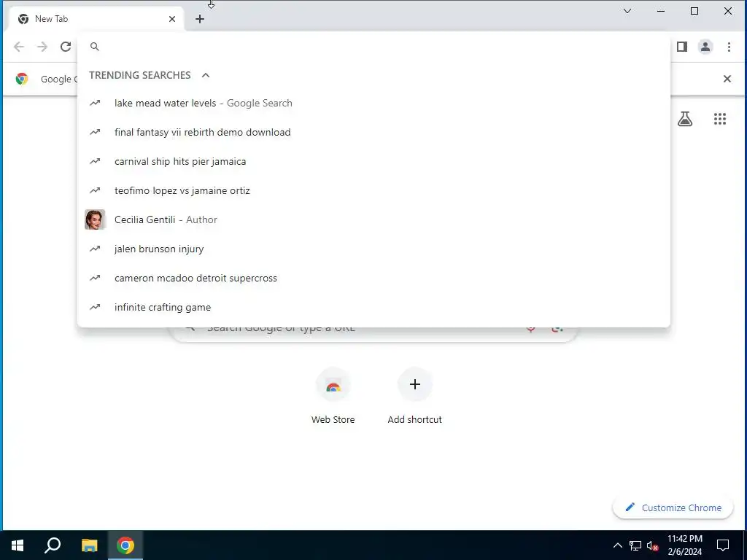Toggle the side panel icon
This screenshot has width=747, height=560.
click(682, 47)
